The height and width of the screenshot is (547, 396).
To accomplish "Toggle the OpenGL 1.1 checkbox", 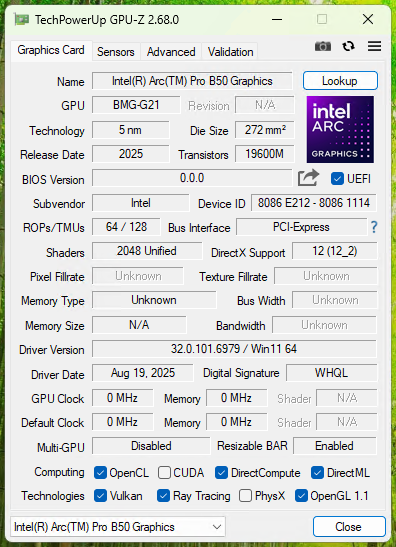I will [301, 496].
